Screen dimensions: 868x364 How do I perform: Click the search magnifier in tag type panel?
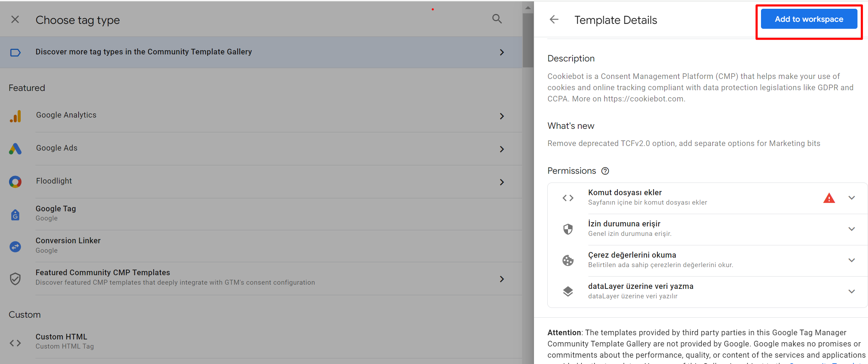click(497, 19)
